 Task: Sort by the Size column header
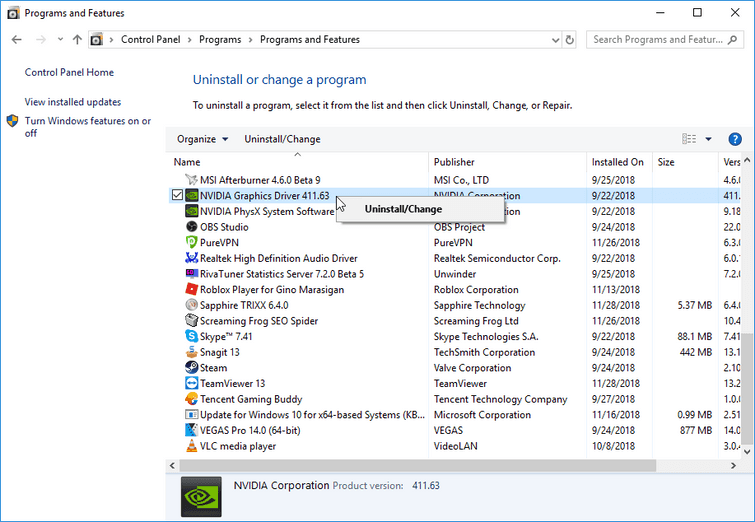click(x=666, y=162)
